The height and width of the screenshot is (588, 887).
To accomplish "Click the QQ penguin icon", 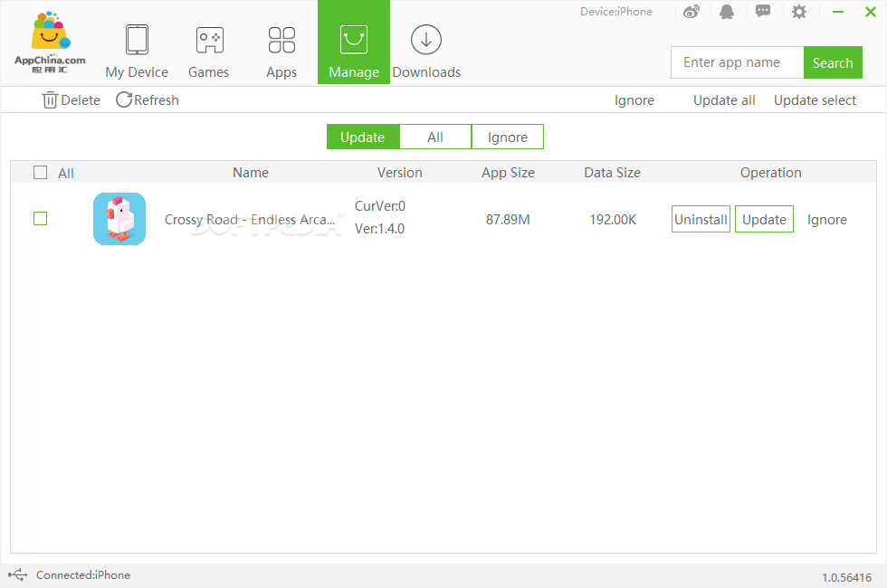I will [x=727, y=12].
